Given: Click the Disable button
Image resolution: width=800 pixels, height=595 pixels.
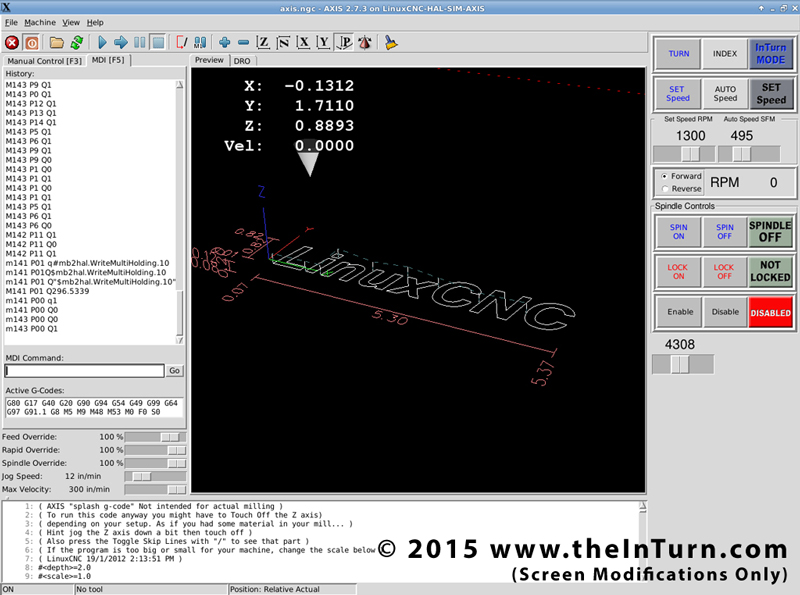Looking at the screenshot, I should click(x=725, y=312).
